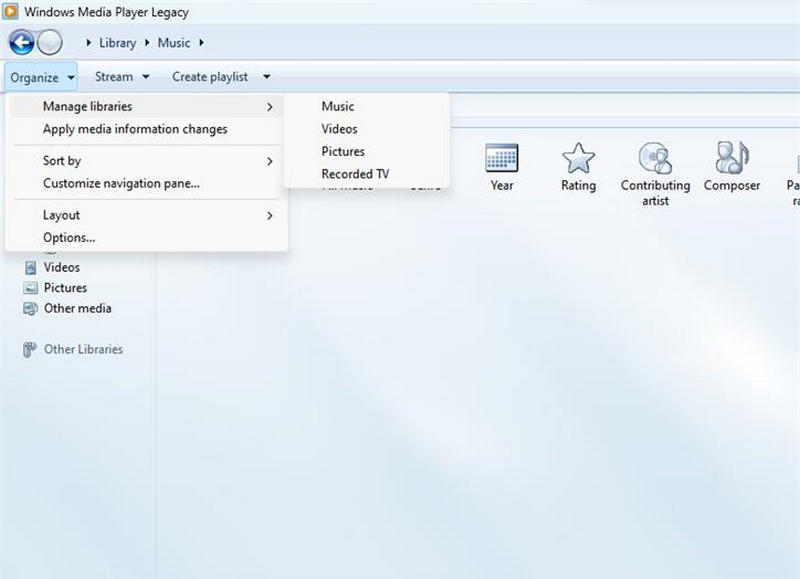This screenshot has width=800, height=579.
Task: Choose Pictures in Manage libraries submenu
Action: click(367, 152)
